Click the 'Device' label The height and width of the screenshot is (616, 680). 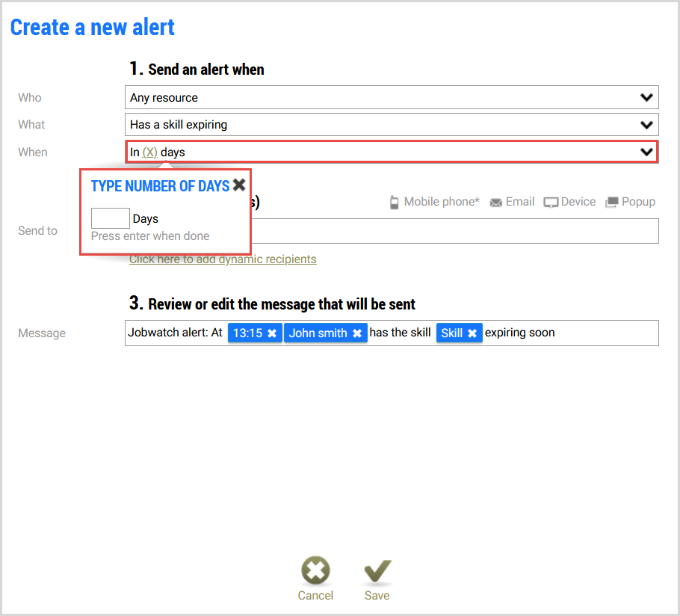point(578,202)
